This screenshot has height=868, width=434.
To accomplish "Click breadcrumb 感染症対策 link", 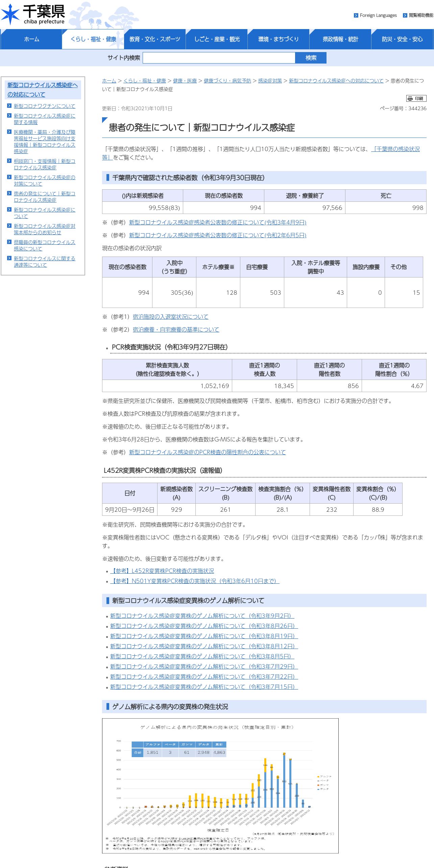I will (270, 81).
